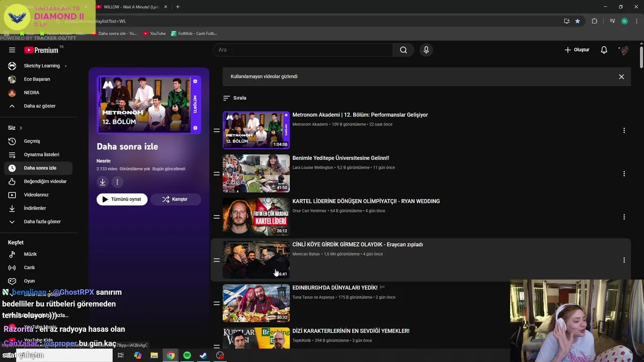The width and height of the screenshot is (644, 362).
Task: Click the search magnifier button
Action: pos(404,50)
